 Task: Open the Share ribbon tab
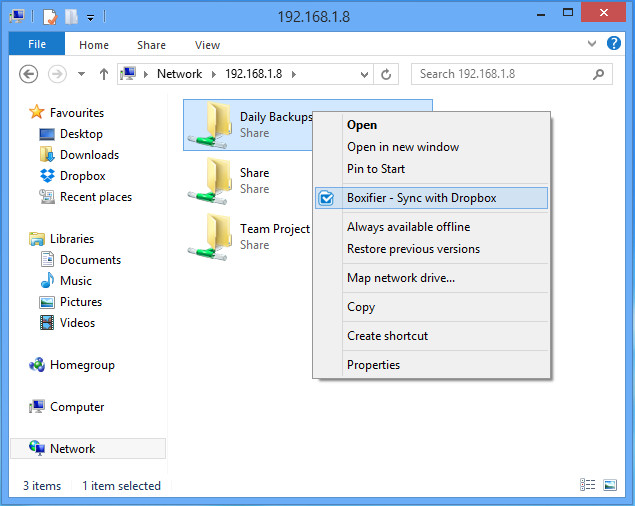click(151, 45)
